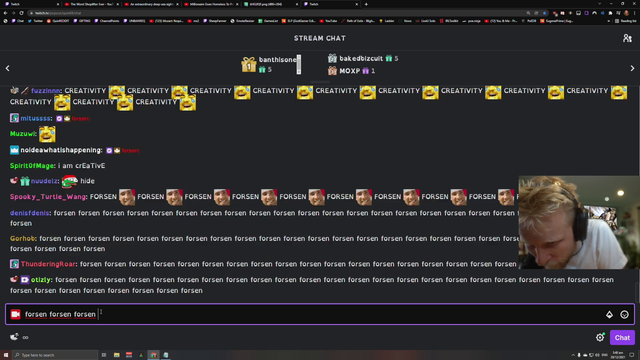This screenshot has height=360, width=640.
Task: Focus the chat message input field
Action: [x=320, y=314]
